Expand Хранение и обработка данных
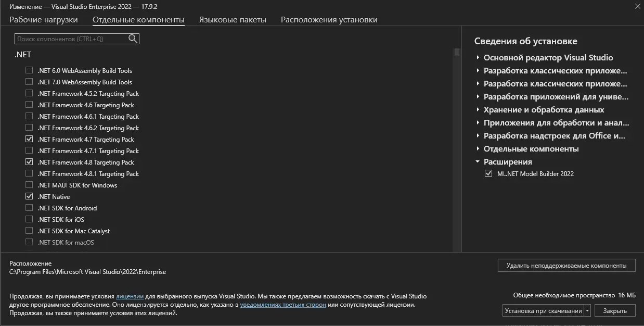Screen dimensions: 644x326 pyautogui.click(x=478, y=110)
